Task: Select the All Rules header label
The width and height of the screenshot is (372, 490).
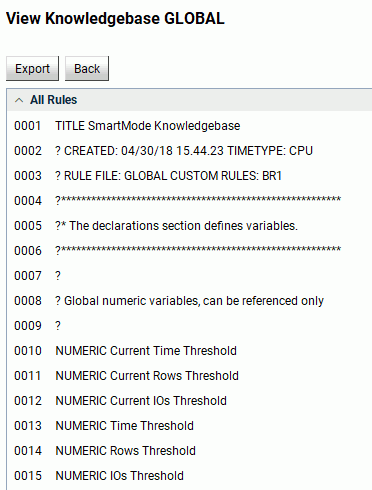Action: 54,100
